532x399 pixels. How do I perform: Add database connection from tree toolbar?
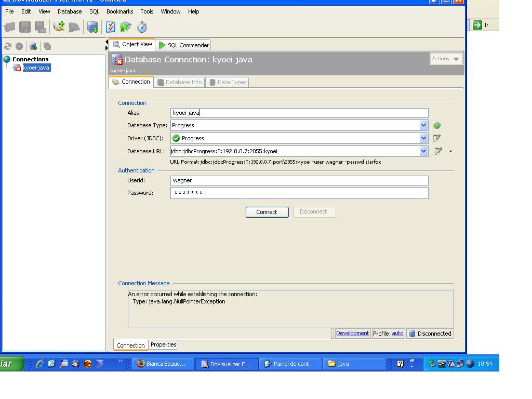pos(33,46)
